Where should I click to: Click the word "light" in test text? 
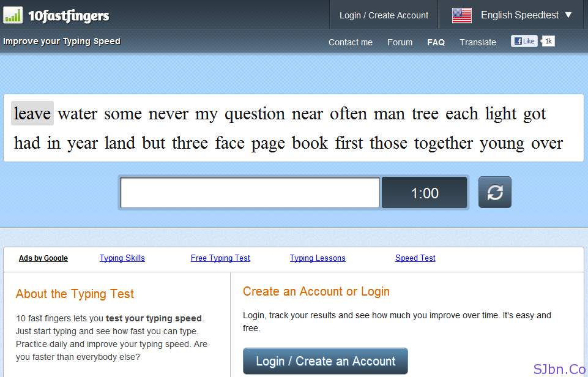point(501,114)
